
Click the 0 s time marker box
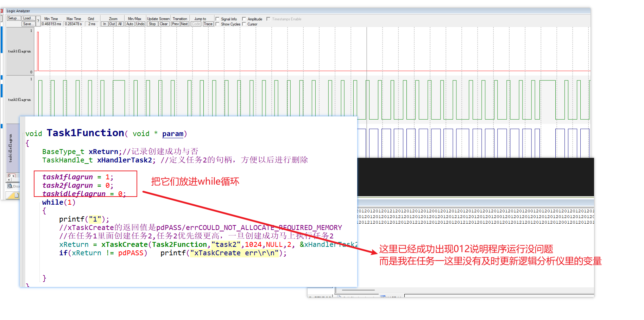click(x=12, y=175)
